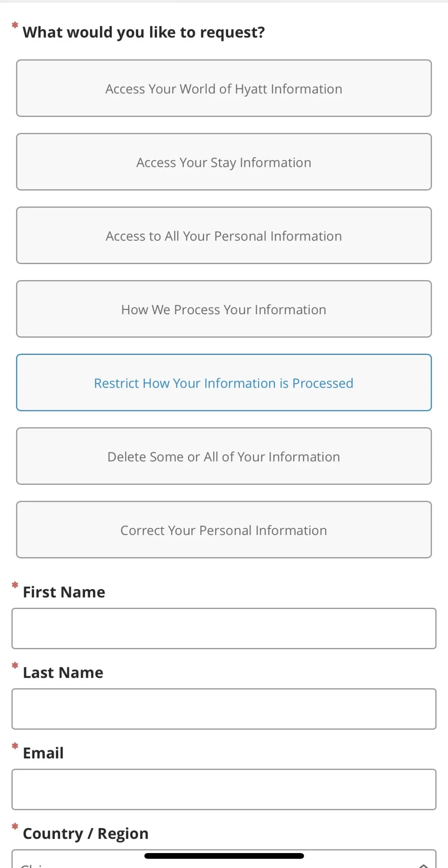Tap the Email input field
This screenshot has height=868, width=448.
[224, 790]
